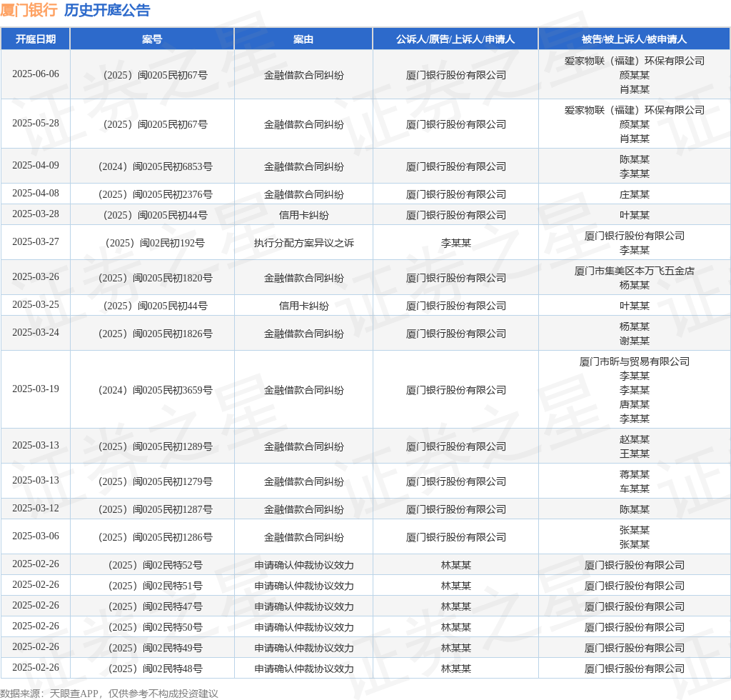The image size is (731, 700).
Task: Click case number (2025)闽02民特52号
Action: tap(155, 565)
